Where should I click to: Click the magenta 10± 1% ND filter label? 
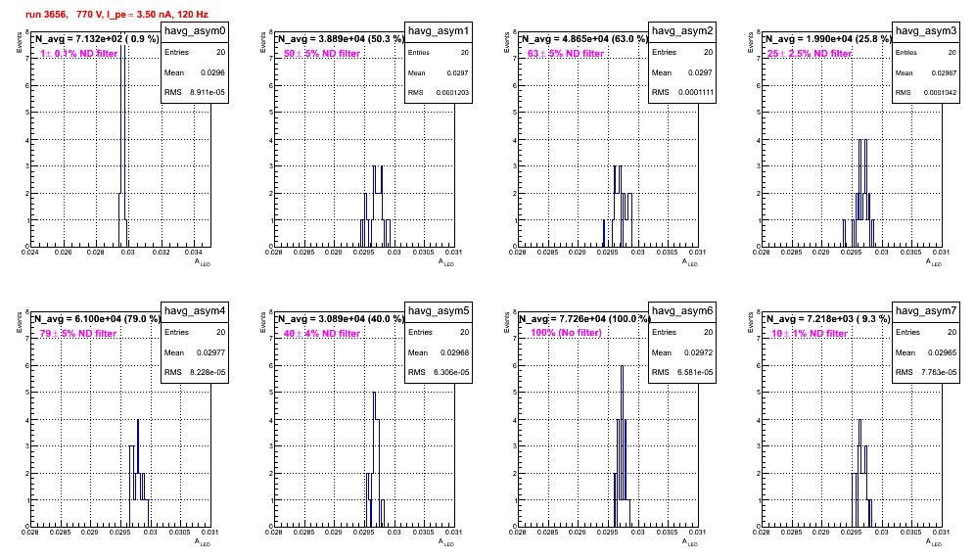810,334
